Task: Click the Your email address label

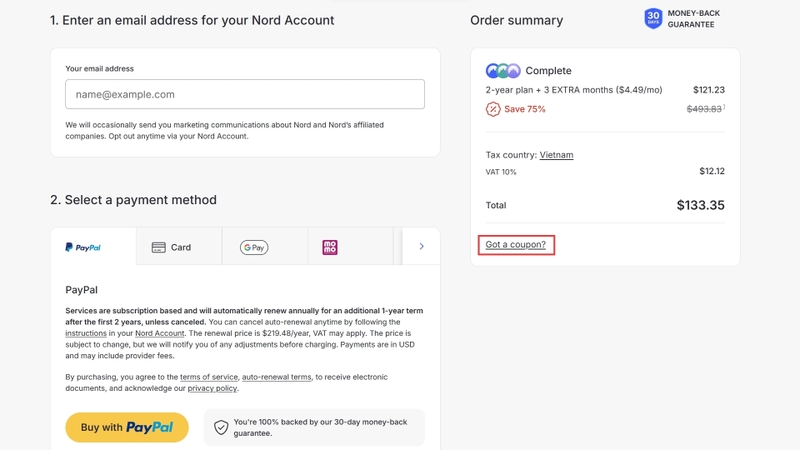Action: click(99, 68)
